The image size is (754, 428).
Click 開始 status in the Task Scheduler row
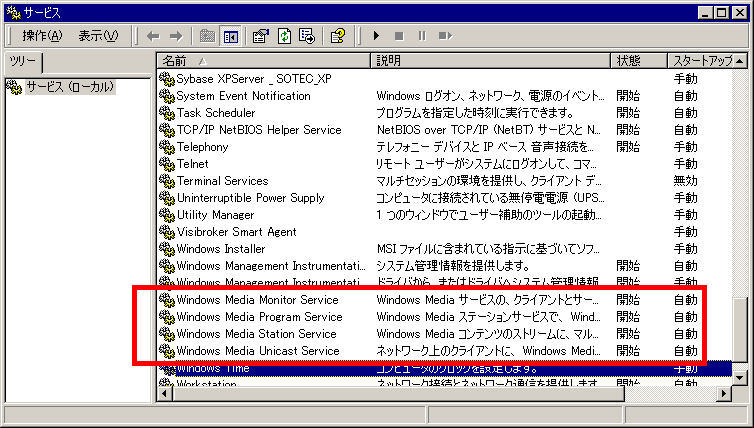pos(628,113)
